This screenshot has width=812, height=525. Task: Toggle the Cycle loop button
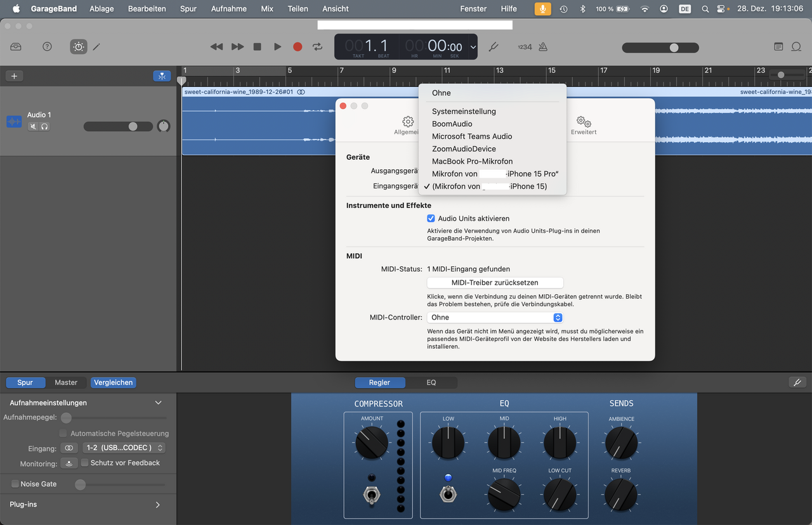tap(317, 47)
